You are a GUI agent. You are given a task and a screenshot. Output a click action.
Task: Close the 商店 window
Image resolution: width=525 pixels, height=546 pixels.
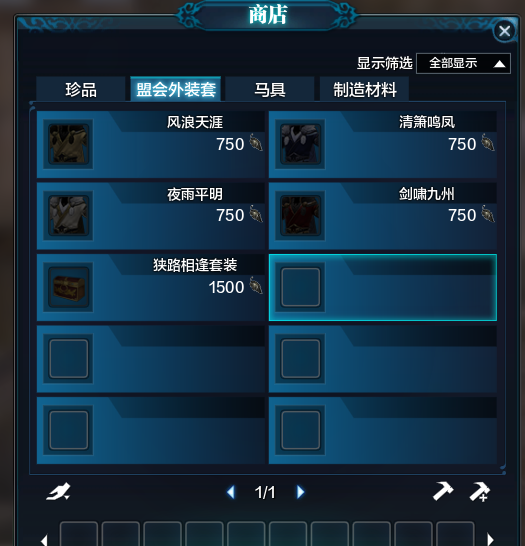pos(504,31)
